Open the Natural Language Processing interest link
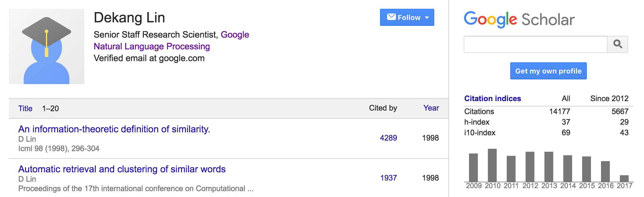The height and width of the screenshot is (197, 644). [152, 46]
